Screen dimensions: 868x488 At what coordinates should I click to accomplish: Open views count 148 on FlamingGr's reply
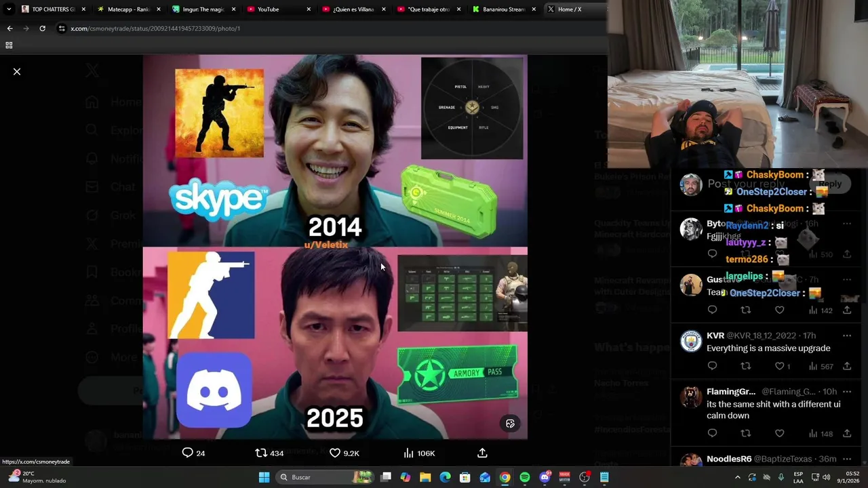pos(820,433)
